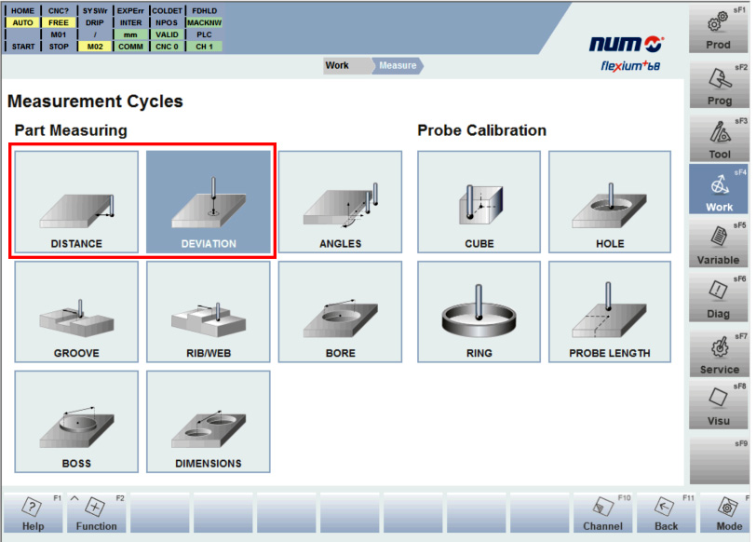Open the Channel selection softkey
Viewport: 756px width, 542px height.
[602, 512]
